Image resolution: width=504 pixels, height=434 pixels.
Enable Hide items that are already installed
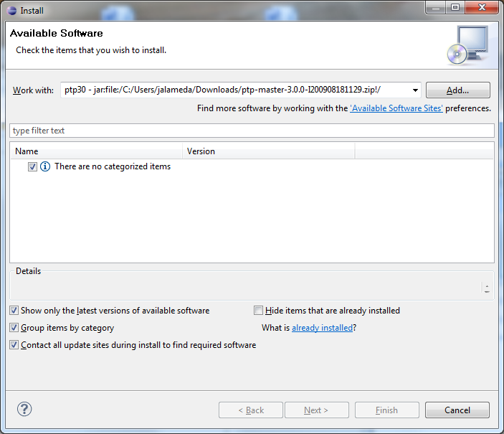(x=258, y=311)
